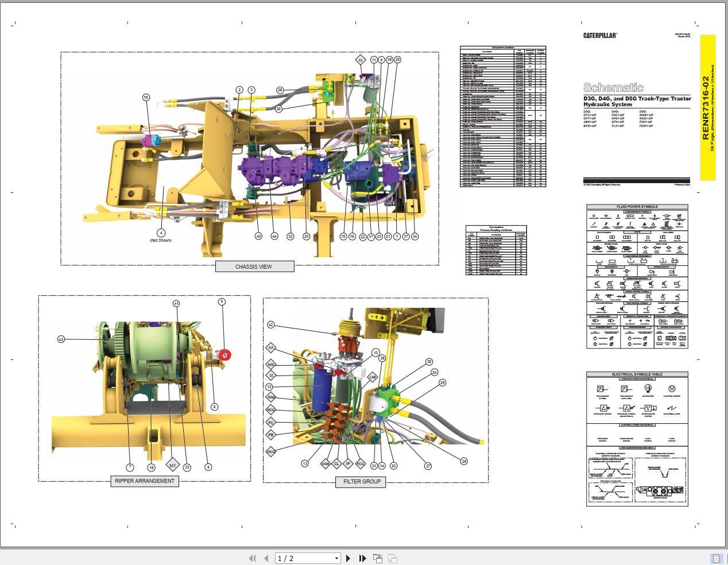Click the navigate-forward history icon

(393, 558)
